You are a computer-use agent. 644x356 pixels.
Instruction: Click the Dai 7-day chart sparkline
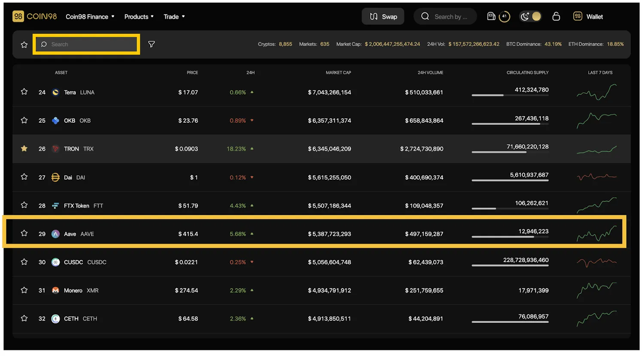coord(597,177)
